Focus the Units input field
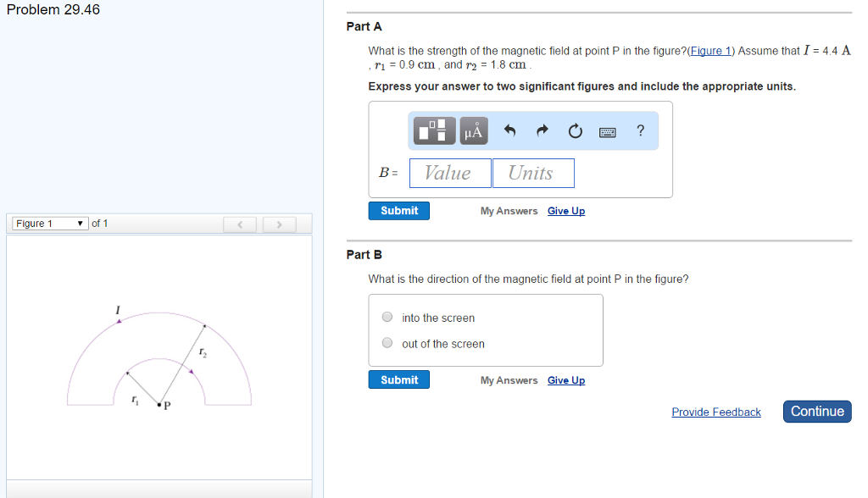868x498 pixels. pyautogui.click(x=533, y=173)
